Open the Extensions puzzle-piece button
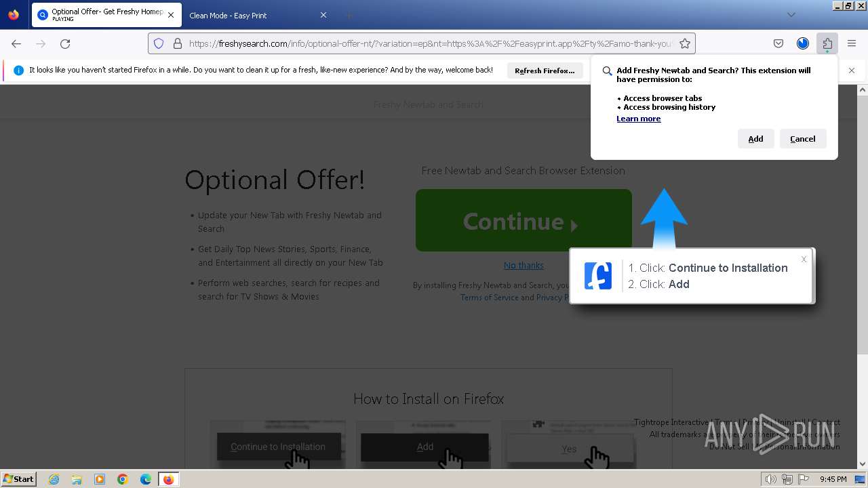Image resolution: width=868 pixels, height=488 pixels. click(x=827, y=43)
